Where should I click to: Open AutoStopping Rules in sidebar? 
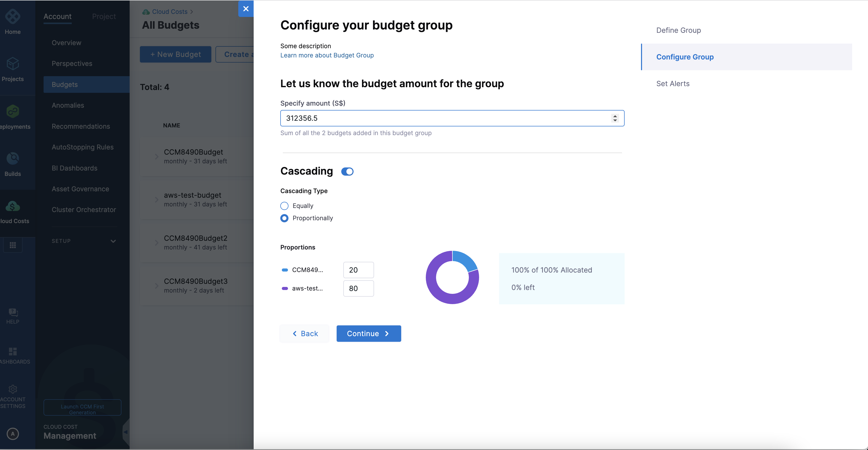82,147
